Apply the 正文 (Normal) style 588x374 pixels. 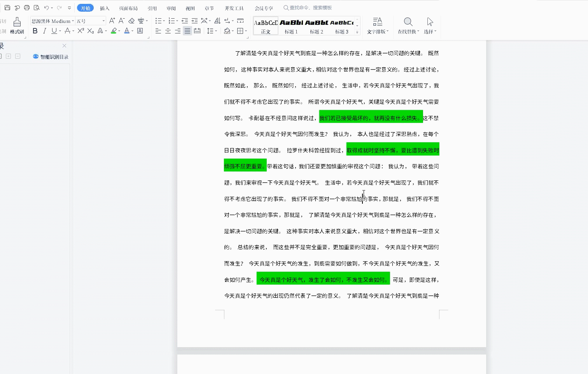click(x=266, y=26)
